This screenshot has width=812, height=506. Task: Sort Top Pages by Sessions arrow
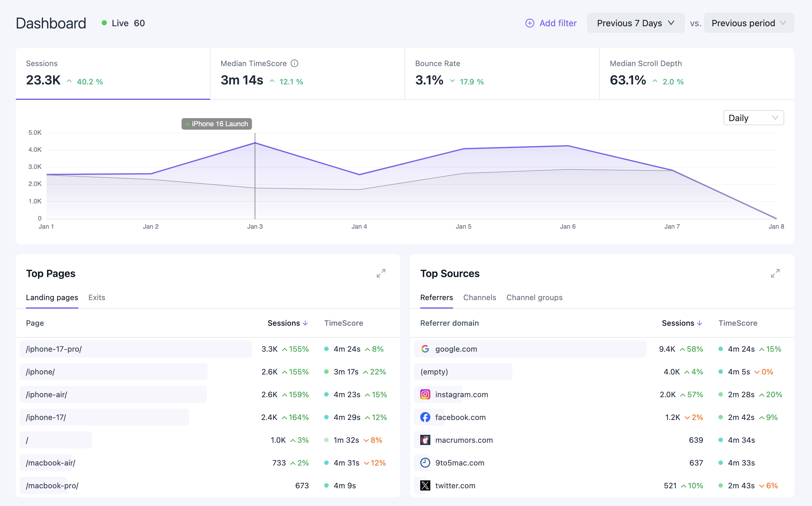point(305,323)
